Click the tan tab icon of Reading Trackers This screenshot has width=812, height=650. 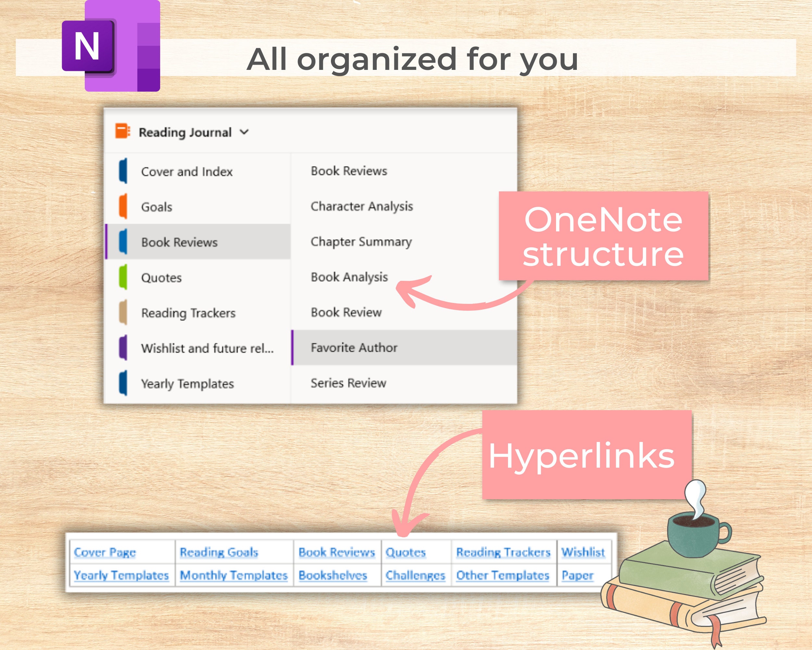click(x=122, y=313)
